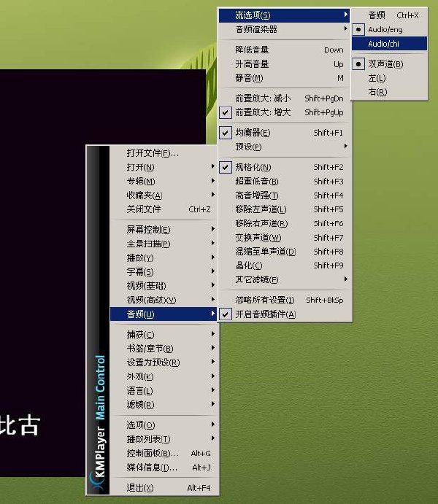
Task: Click 降低音量 volume down item
Action: (x=285, y=50)
